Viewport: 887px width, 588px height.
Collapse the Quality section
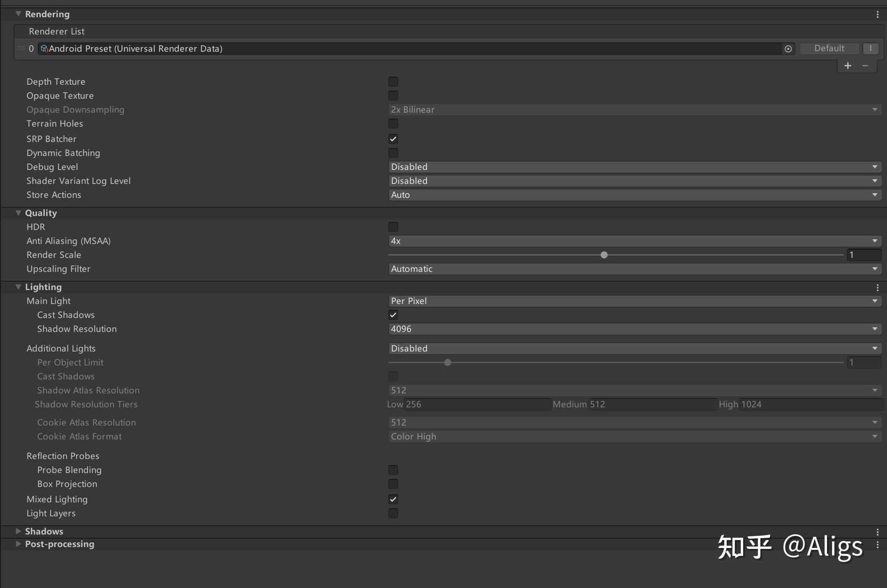[19, 213]
